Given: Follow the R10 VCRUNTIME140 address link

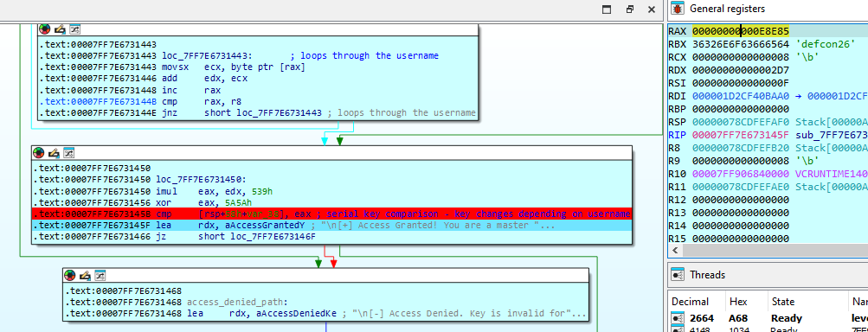Looking at the screenshot, I should [x=741, y=175].
